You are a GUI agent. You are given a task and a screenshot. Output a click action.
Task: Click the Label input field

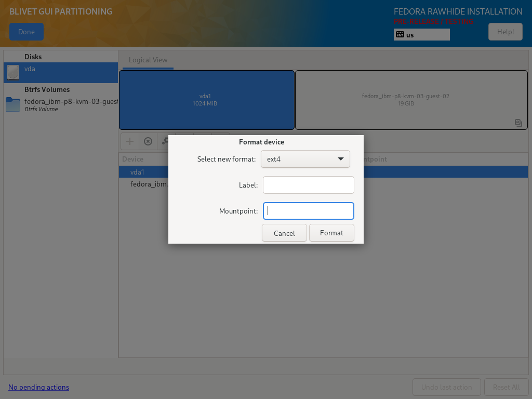pyautogui.click(x=309, y=185)
